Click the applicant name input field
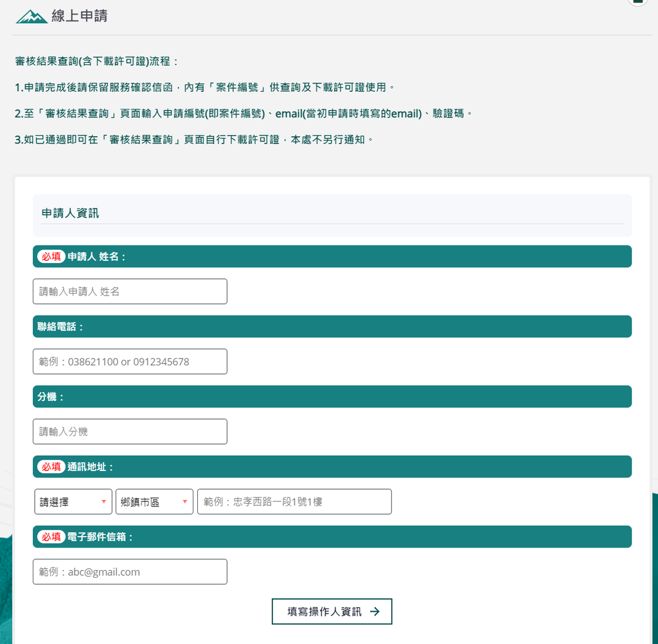The width and height of the screenshot is (658, 644). (130, 291)
